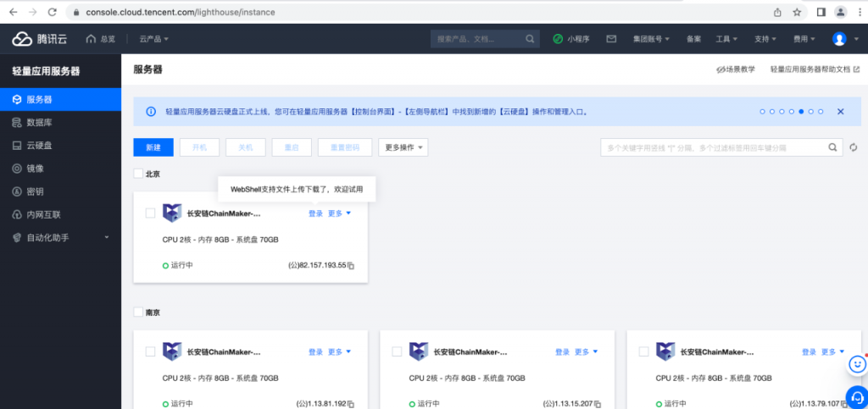
Task: Click the 镜像 image icon
Action: pos(17,169)
